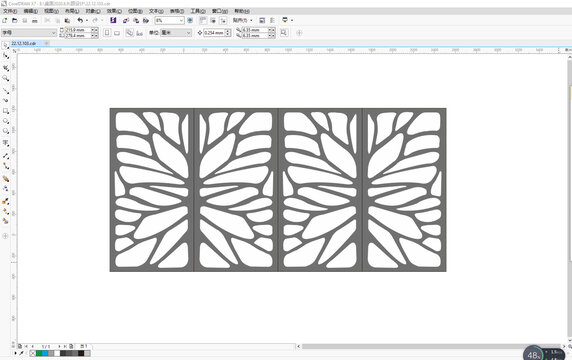Toggle the Show grid button
This screenshot has height=360, width=572.
click(213, 20)
